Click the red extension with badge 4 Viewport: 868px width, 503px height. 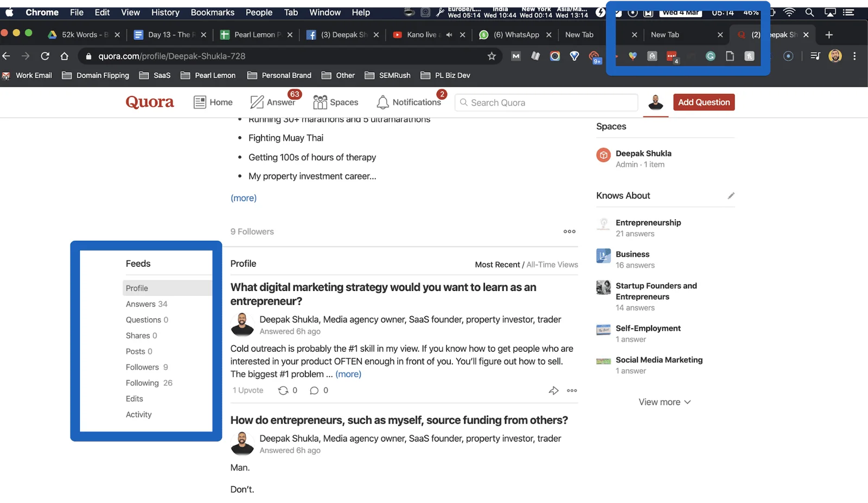(x=672, y=56)
